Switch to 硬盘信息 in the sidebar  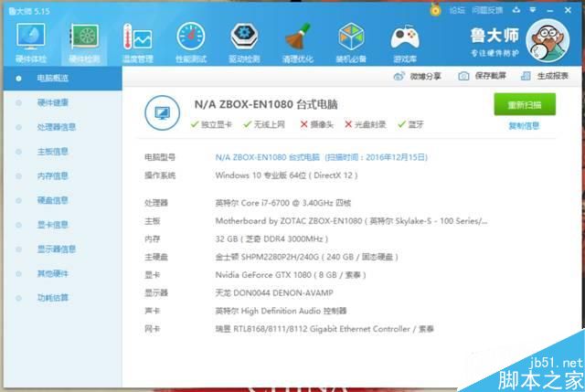click(x=52, y=200)
